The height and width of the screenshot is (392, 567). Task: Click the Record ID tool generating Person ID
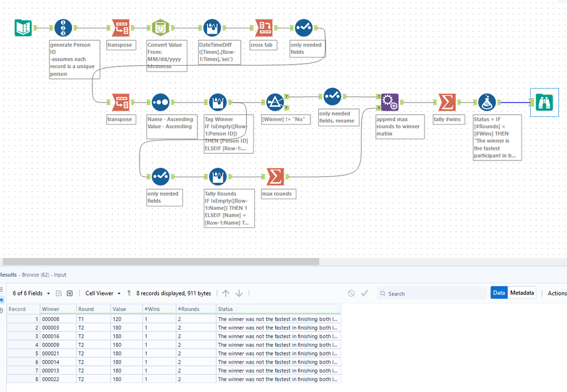63,28
